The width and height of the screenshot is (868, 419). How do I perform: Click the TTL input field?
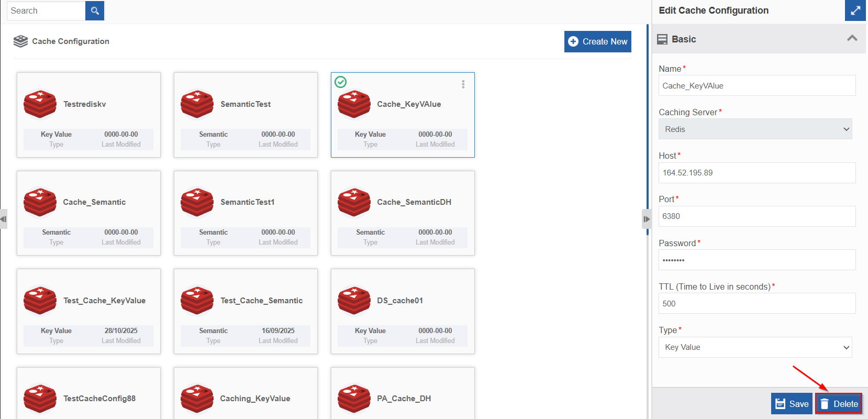pyautogui.click(x=757, y=303)
